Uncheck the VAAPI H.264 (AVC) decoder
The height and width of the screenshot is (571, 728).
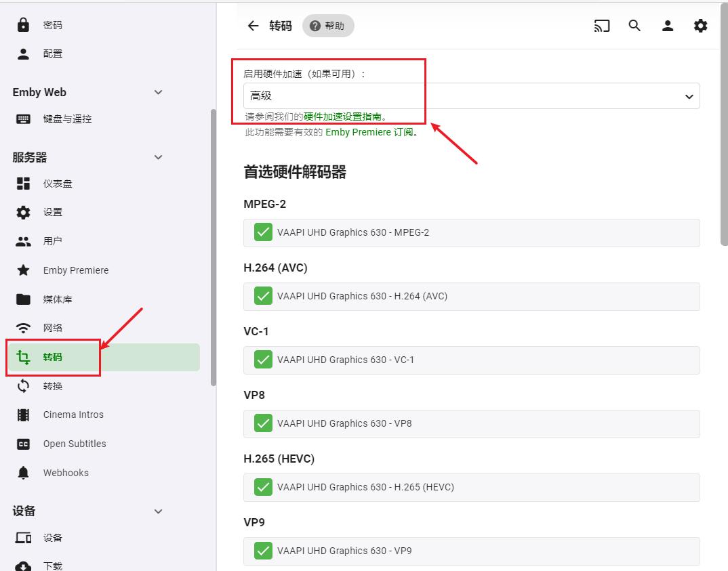(x=263, y=296)
